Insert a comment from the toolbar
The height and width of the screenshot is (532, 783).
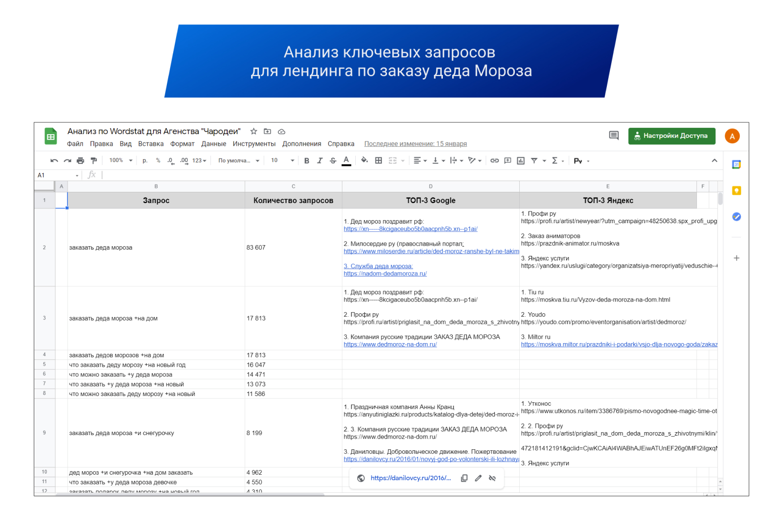coord(508,161)
